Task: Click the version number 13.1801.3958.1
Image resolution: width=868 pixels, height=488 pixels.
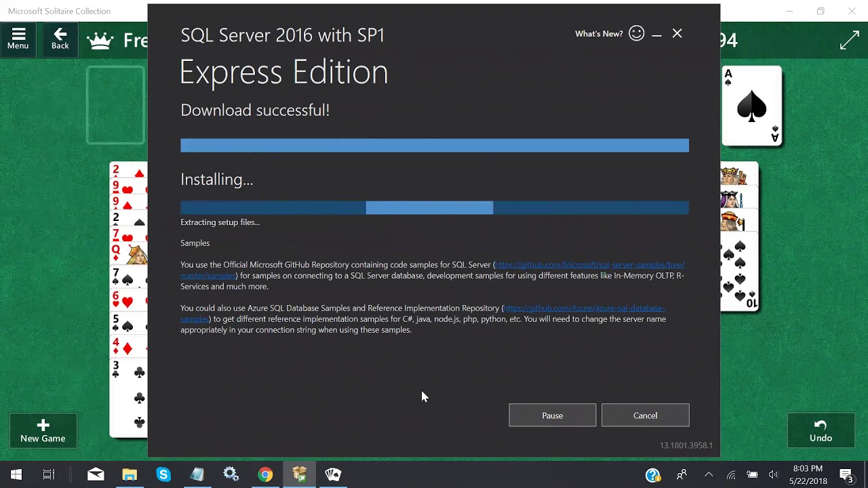Action: pos(686,445)
